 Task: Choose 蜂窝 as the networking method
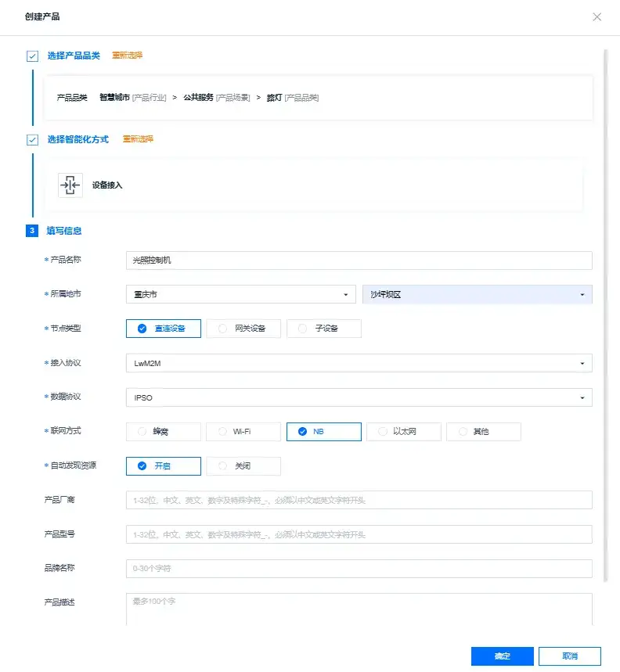[164, 432]
